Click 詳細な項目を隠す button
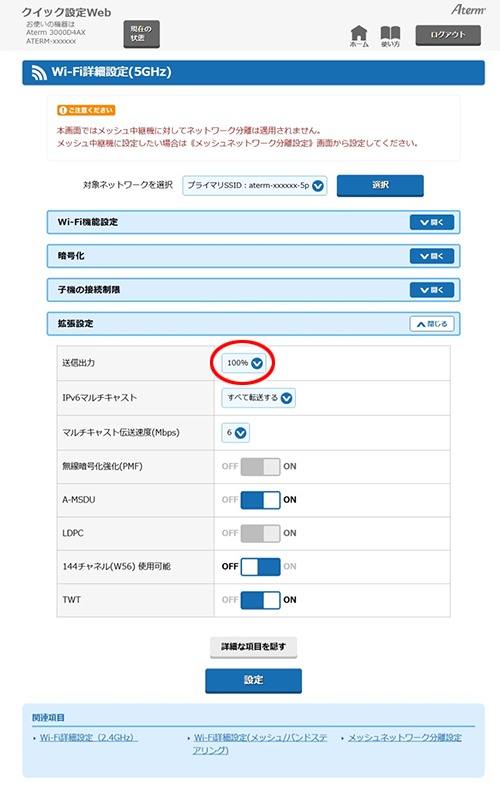The width and height of the screenshot is (500, 793). [253, 647]
